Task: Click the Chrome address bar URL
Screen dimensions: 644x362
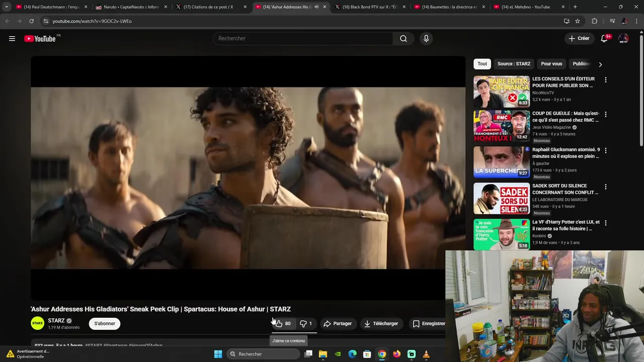Action: [92, 21]
